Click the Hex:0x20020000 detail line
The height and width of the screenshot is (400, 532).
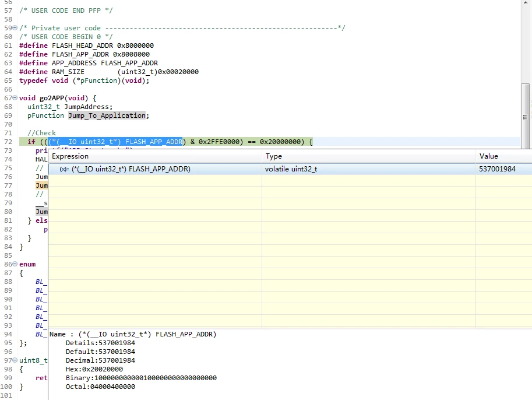point(94,369)
